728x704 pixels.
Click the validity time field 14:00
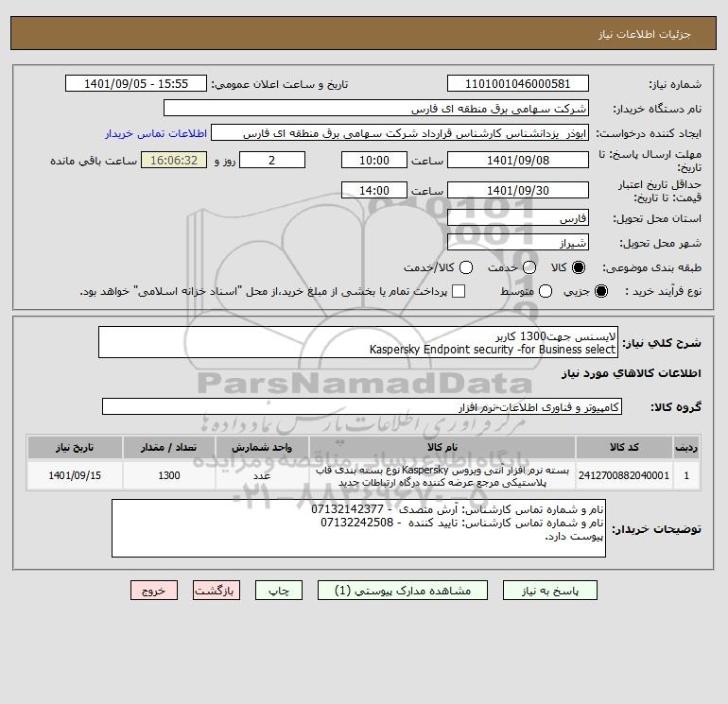pyautogui.click(x=374, y=190)
